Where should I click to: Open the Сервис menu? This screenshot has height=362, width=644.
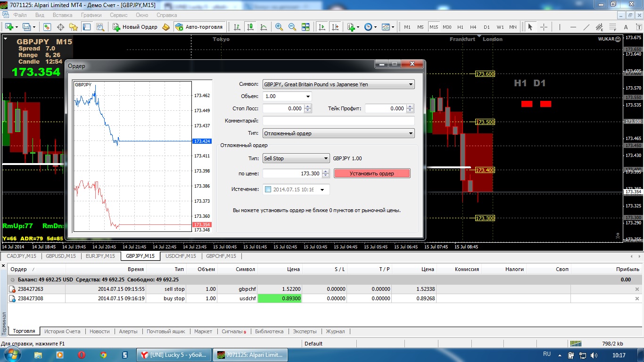point(119,15)
